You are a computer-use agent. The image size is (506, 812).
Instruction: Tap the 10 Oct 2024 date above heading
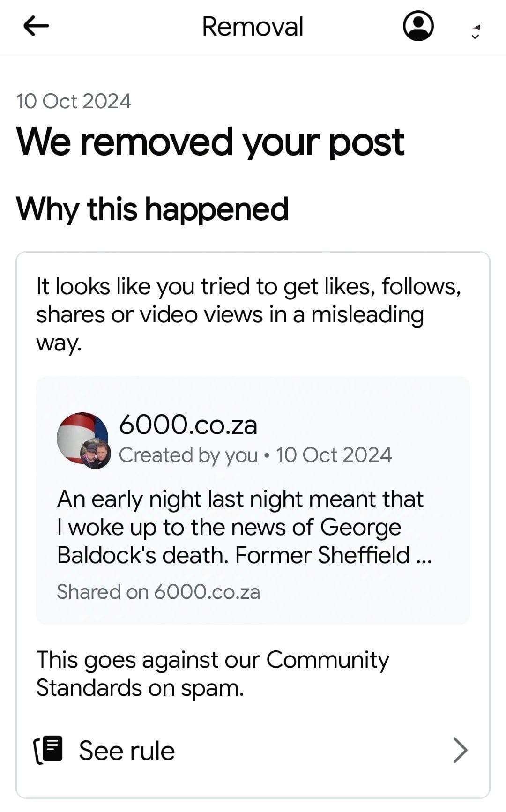tap(74, 101)
